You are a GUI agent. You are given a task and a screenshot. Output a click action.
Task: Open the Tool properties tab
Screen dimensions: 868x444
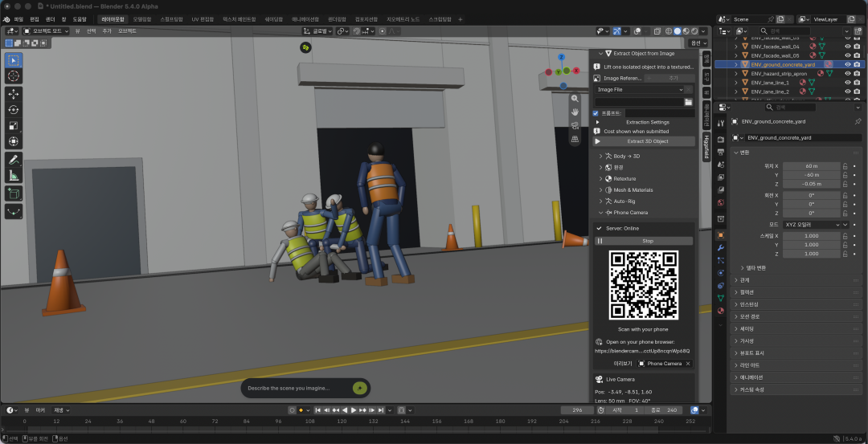click(721, 123)
